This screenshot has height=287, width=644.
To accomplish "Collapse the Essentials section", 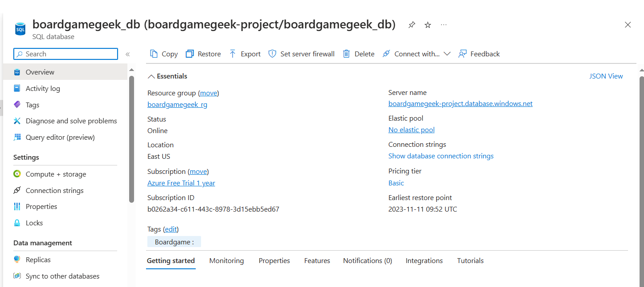I will [167, 76].
